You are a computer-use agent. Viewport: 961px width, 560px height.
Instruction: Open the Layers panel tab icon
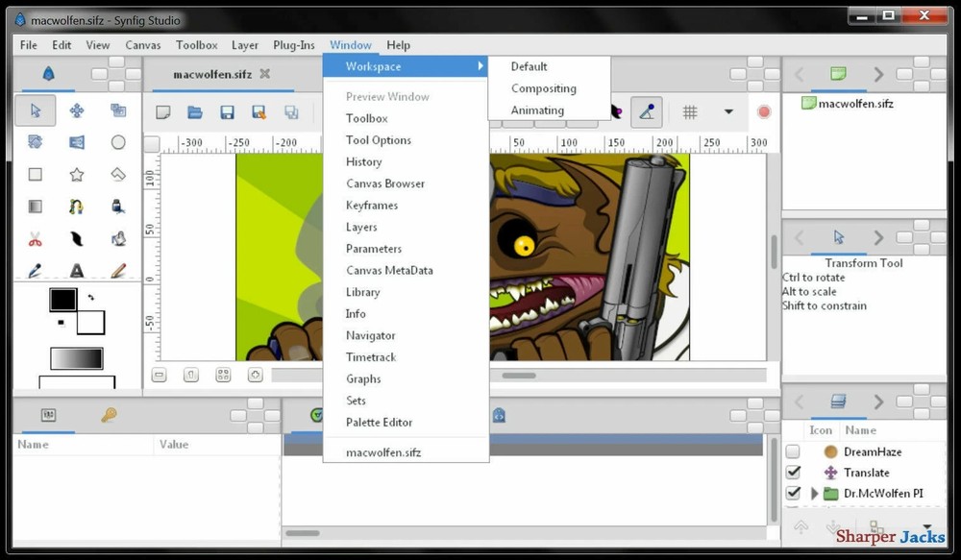tap(838, 402)
